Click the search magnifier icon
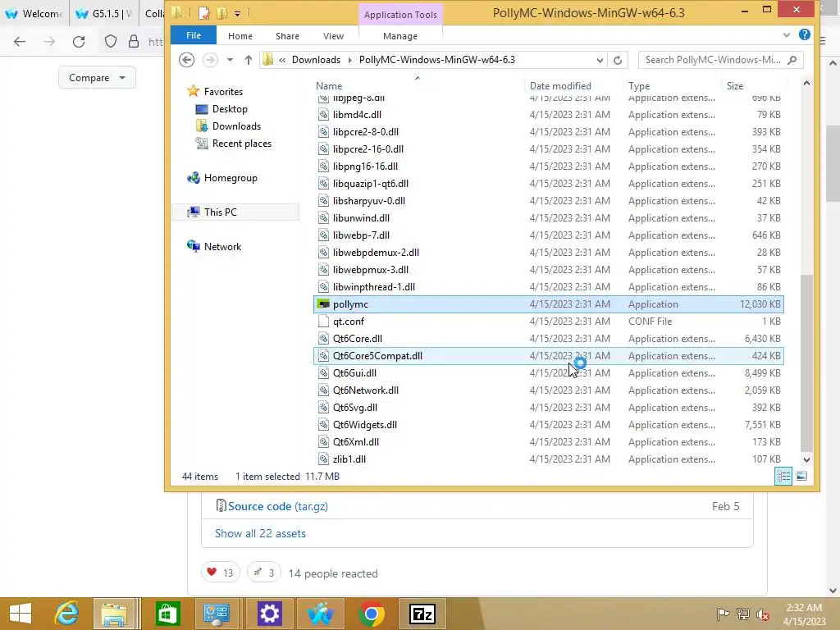The width and height of the screenshot is (840, 630). [x=792, y=60]
